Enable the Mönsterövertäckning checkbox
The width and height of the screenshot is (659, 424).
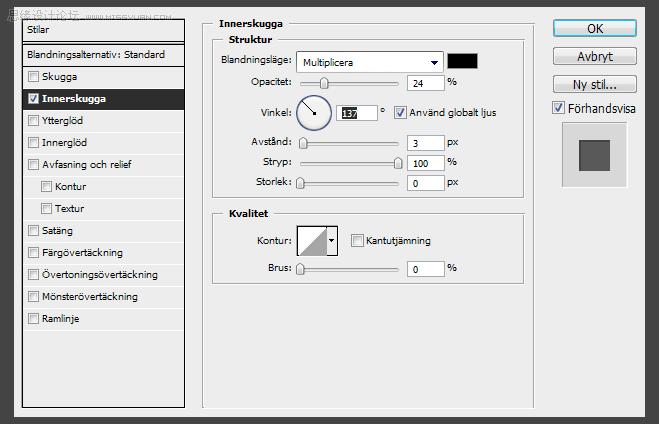point(33,296)
